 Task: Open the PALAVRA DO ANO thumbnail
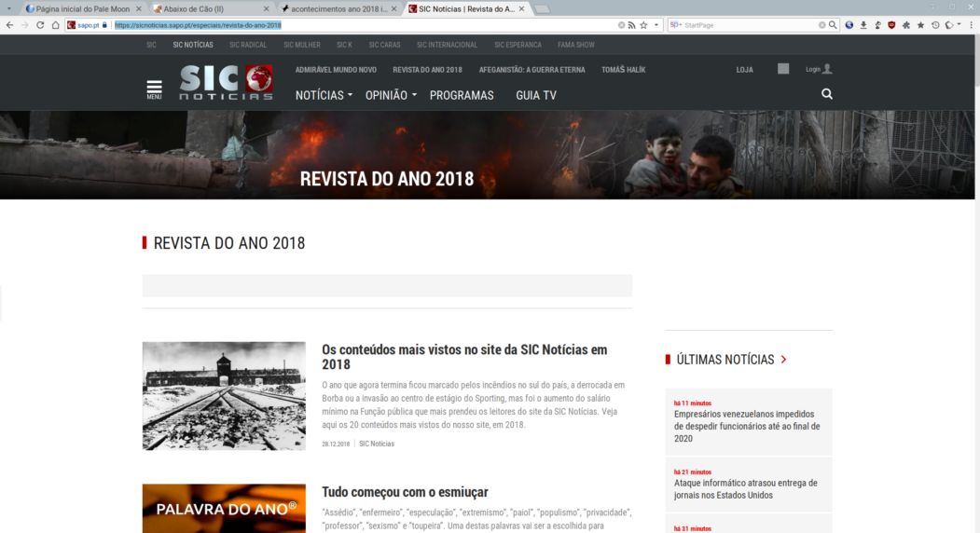click(224, 508)
